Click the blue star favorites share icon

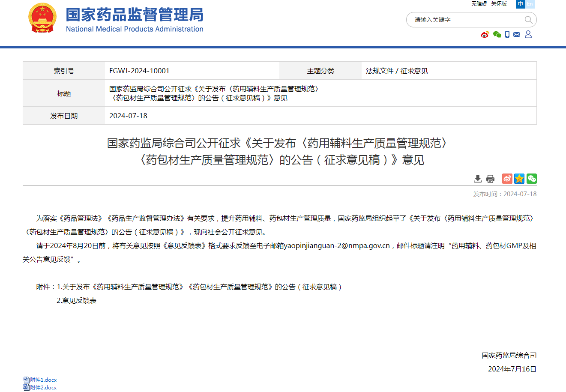tap(519, 179)
